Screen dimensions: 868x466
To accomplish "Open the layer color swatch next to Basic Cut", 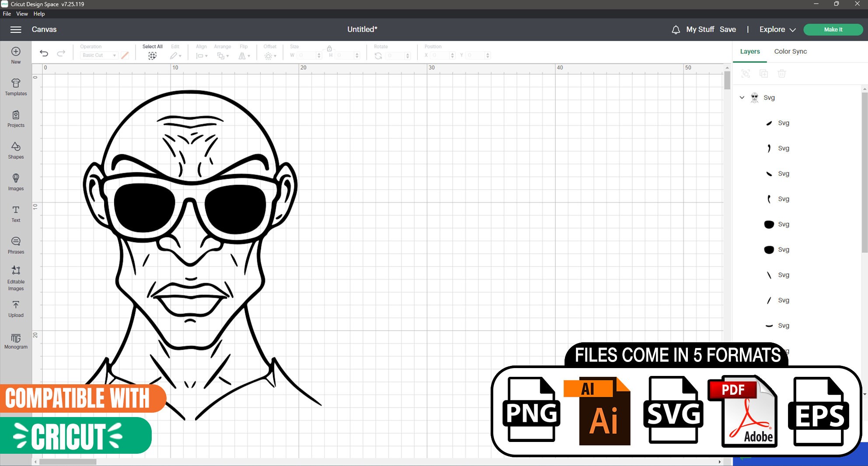I will point(125,55).
